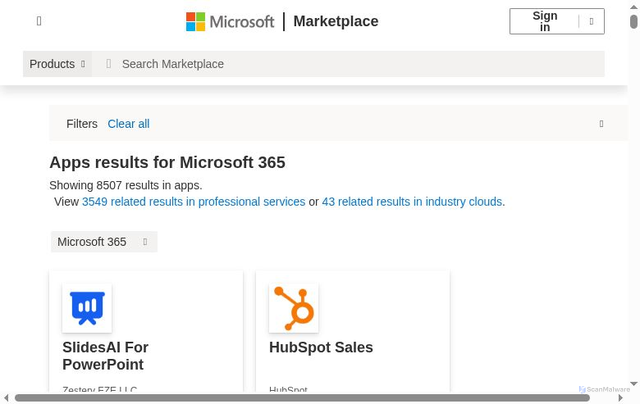
Task: Open 3549 related results in professional services
Action: click(x=193, y=202)
